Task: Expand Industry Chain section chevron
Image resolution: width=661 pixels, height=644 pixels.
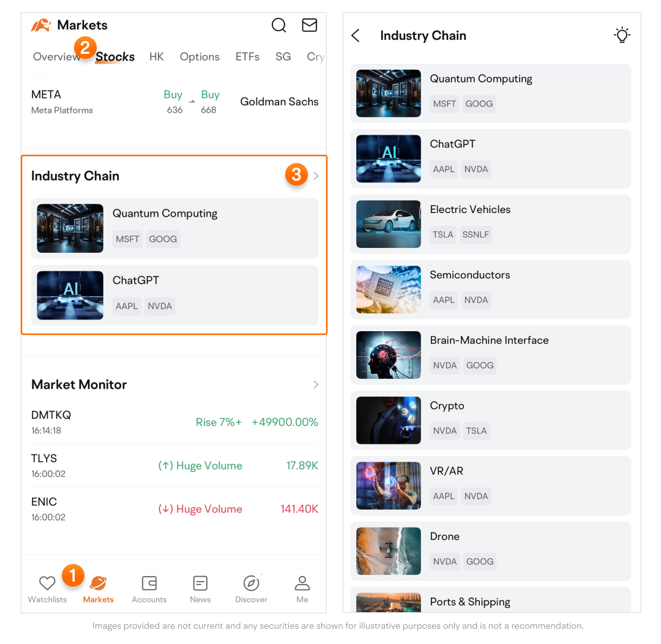Action: [316, 176]
